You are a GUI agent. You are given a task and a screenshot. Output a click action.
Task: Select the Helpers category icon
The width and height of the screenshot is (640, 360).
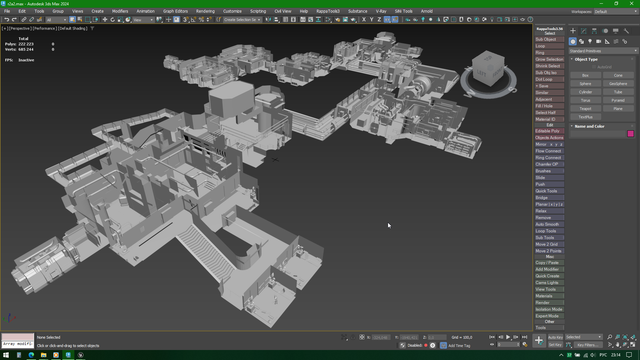(x=607, y=41)
